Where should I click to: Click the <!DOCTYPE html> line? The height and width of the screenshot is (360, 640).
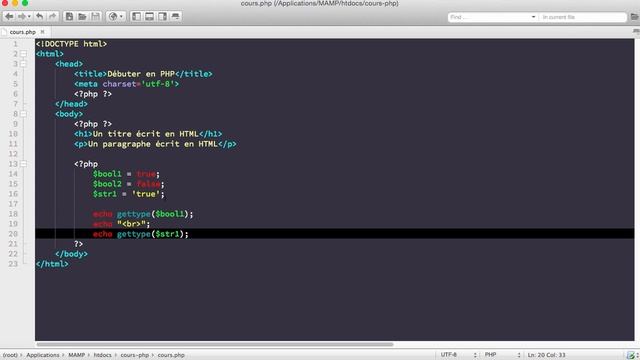coord(71,44)
